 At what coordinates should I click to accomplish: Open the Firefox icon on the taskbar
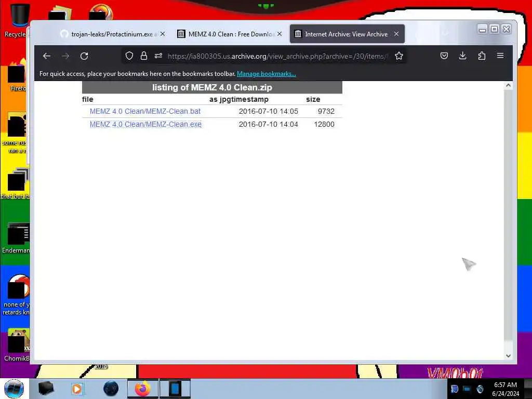coord(143,389)
